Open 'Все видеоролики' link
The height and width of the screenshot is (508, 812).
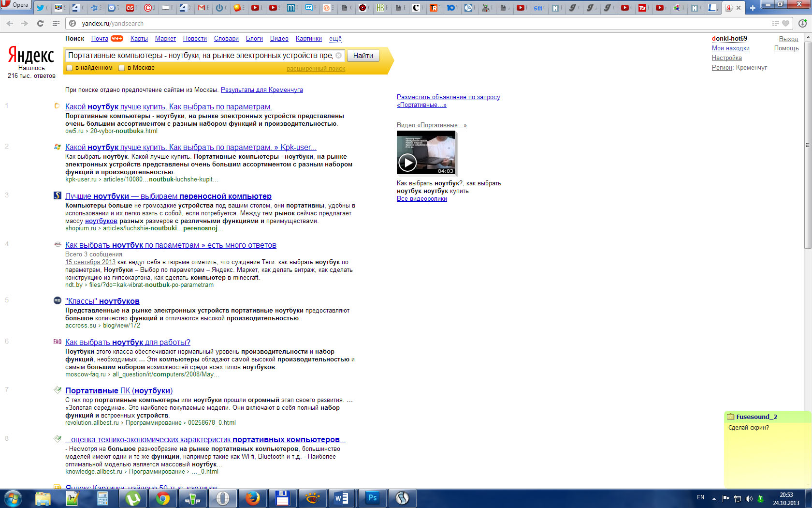point(422,199)
